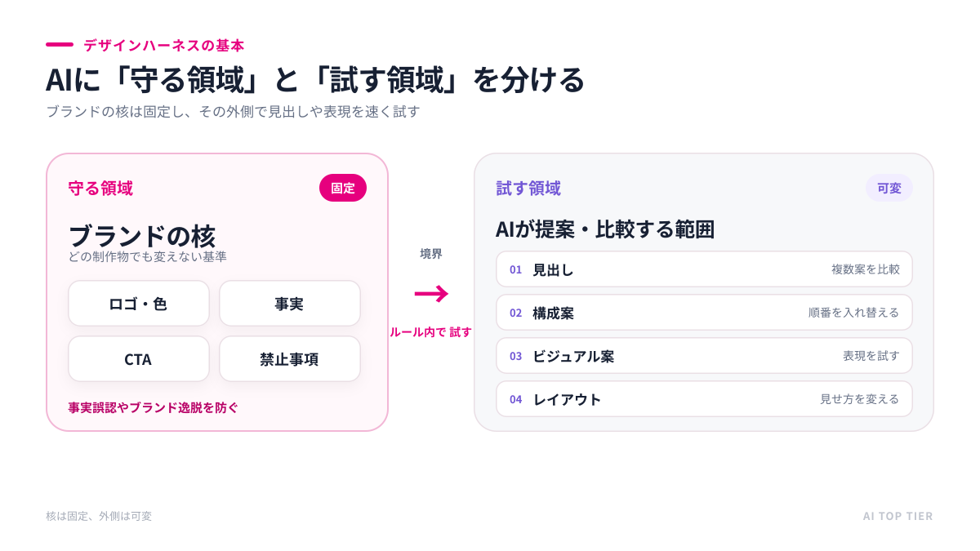This screenshot has width=980, height=551.
Task: Click the ルール内で 試す caption
Action: [x=431, y=332]
